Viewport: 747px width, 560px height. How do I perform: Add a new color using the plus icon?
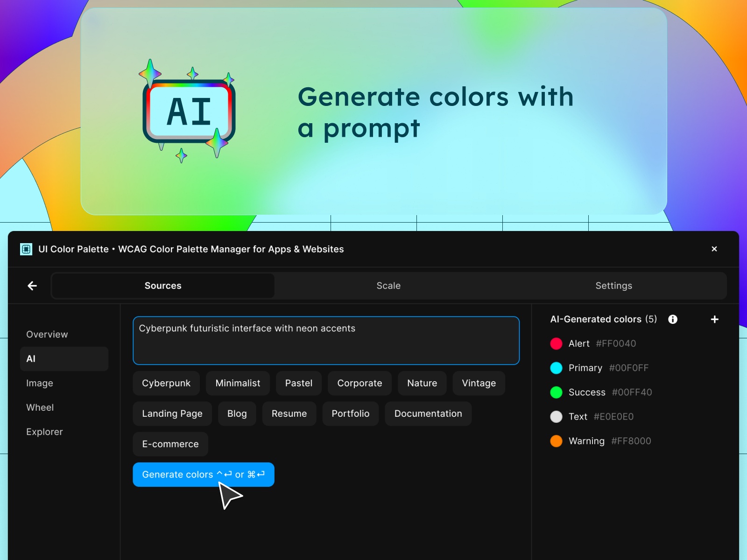pos(714,319)
